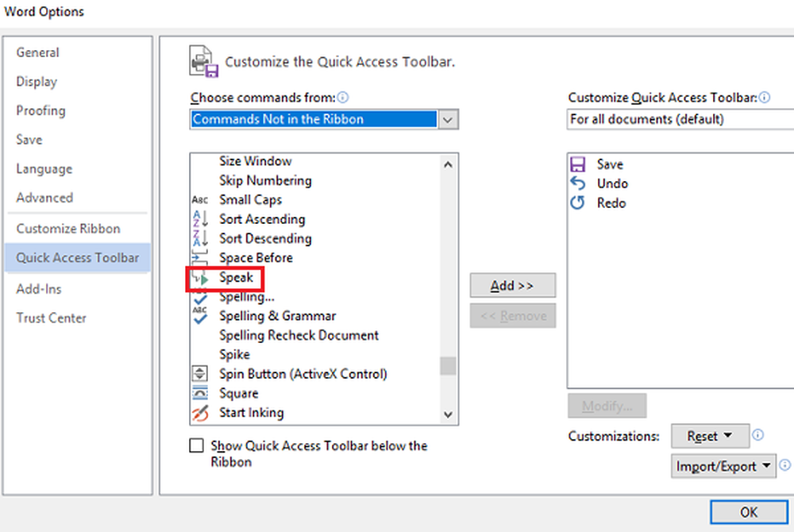Click the Save floppy disk icon
Viewport: 794px width, 532px height.
tap(578, 164)
